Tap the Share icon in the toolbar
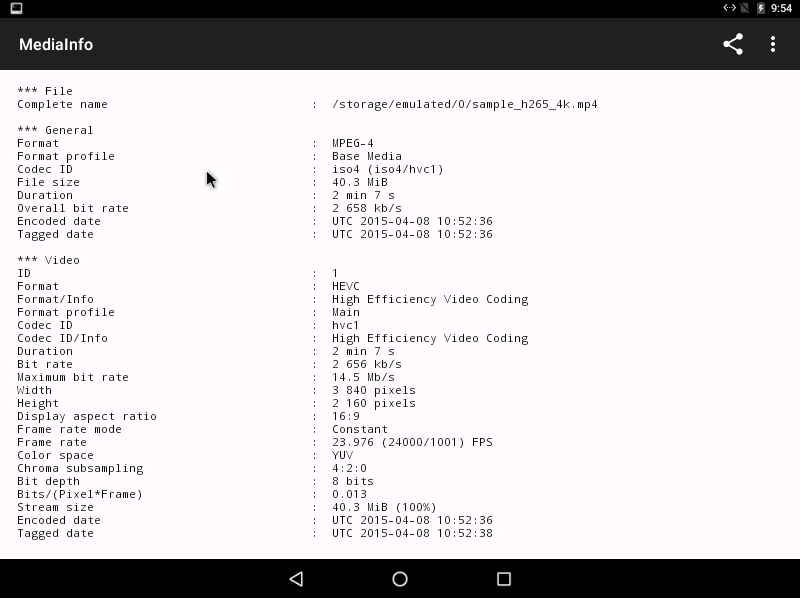800x598 pixels. point(733,44)
